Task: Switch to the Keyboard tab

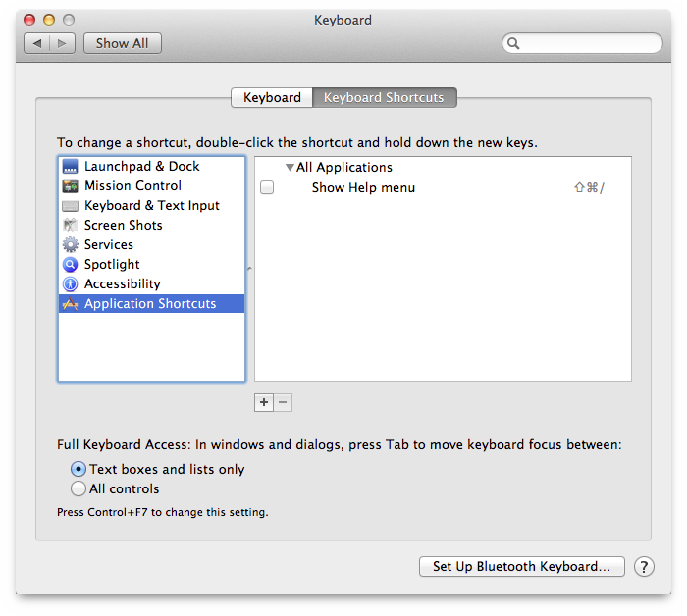Action: point(272,98)
